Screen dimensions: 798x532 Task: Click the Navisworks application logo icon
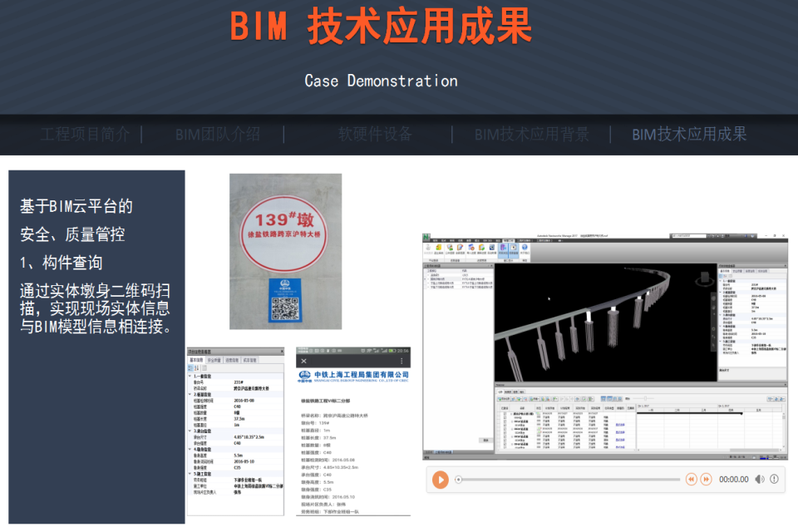(x=426, y=239)
